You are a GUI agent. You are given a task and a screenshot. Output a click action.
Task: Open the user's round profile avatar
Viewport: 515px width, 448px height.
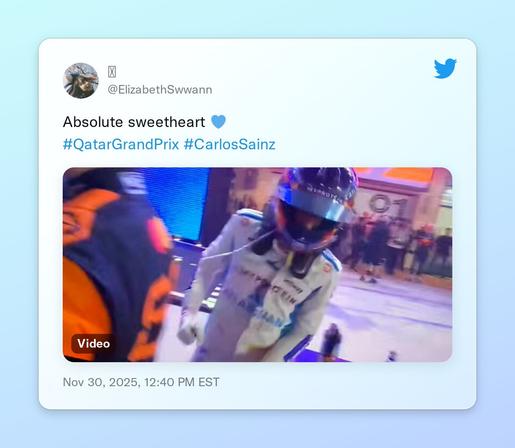click(x=81, y=81)
